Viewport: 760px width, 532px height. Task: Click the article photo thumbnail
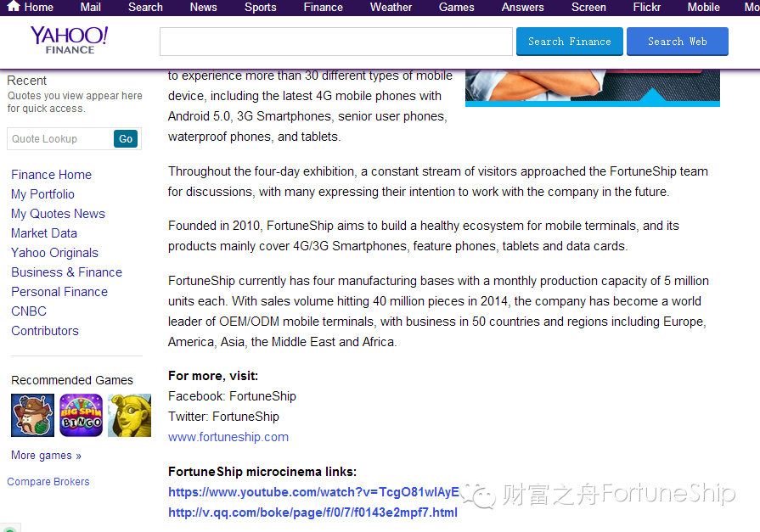pos(593,87)
